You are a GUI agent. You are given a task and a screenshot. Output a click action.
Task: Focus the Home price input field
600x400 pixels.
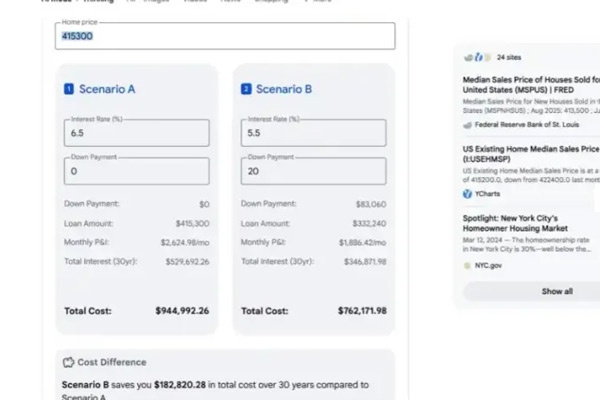tap(225, 36)
